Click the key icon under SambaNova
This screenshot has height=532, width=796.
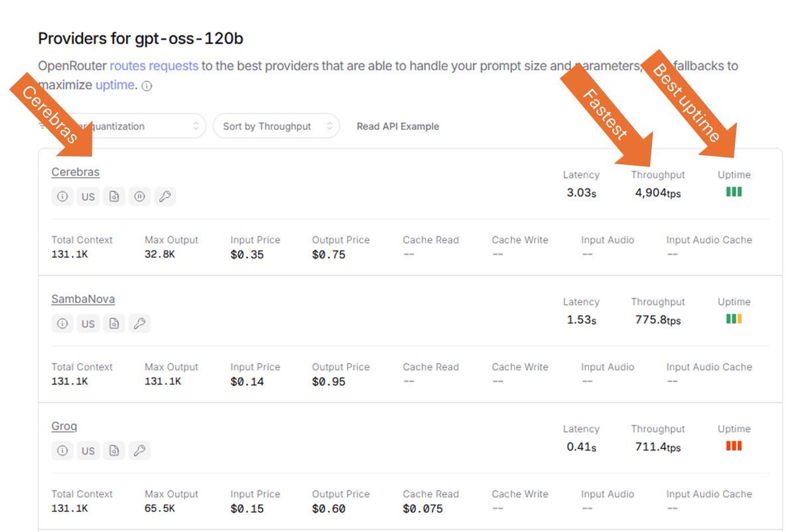(x=139, y=324)
